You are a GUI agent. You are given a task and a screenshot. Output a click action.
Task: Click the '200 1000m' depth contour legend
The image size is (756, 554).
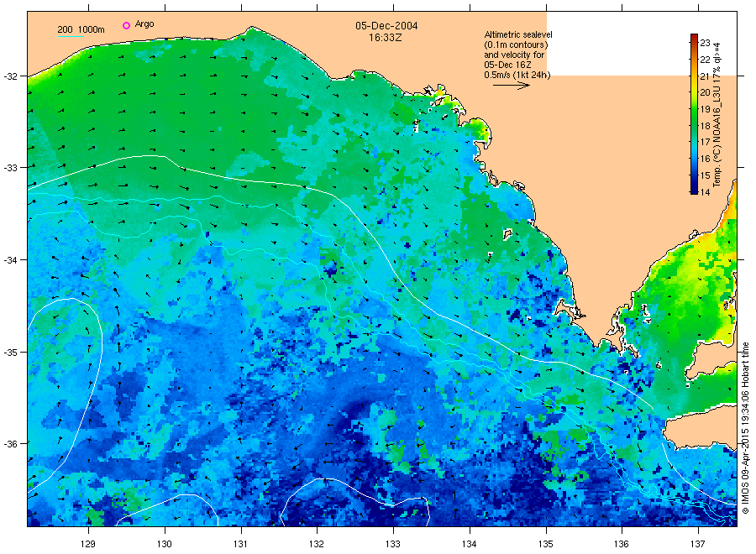coord(81,29)
